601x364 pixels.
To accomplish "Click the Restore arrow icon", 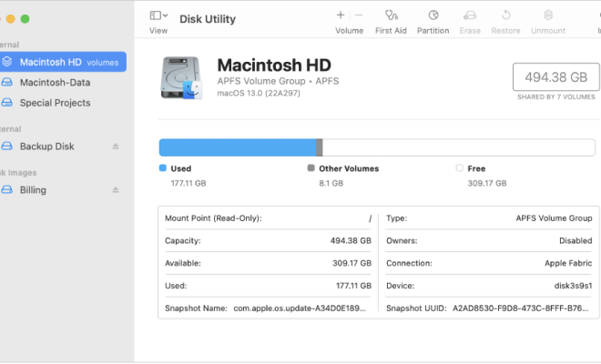I will click(506, 15).
